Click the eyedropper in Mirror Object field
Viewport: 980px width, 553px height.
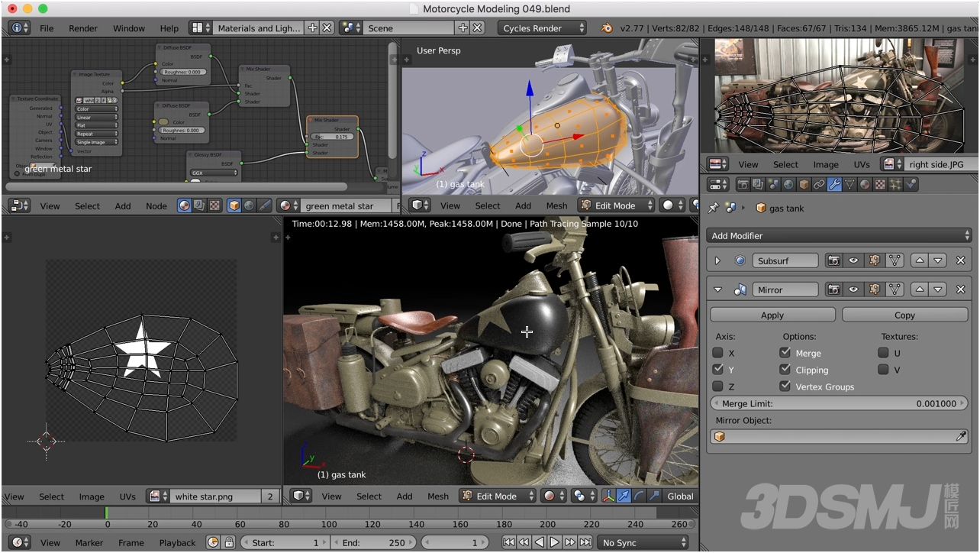coord(961,436)
